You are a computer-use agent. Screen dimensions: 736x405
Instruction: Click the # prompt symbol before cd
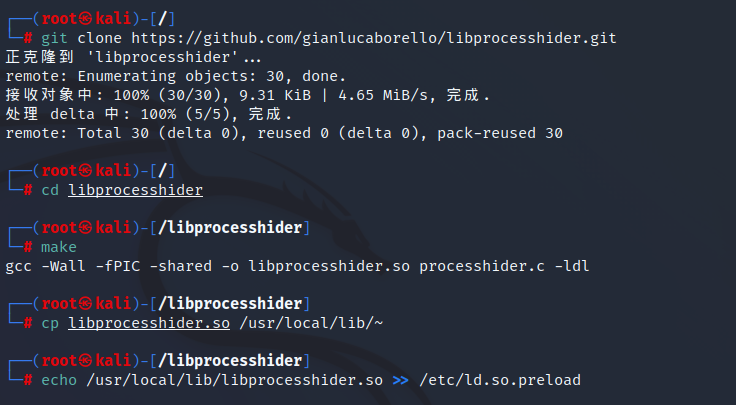pos(28,190)
